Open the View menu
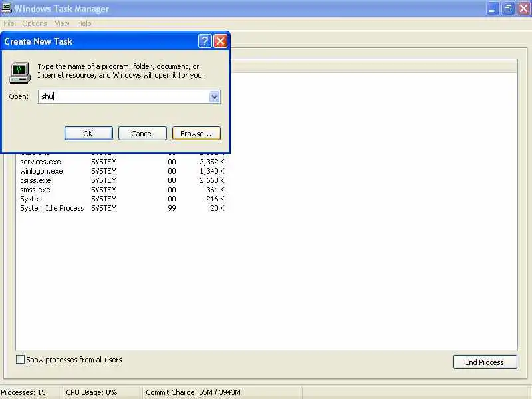Image resolution: width=532 pixels, height=399 pixels. point(62,23)
